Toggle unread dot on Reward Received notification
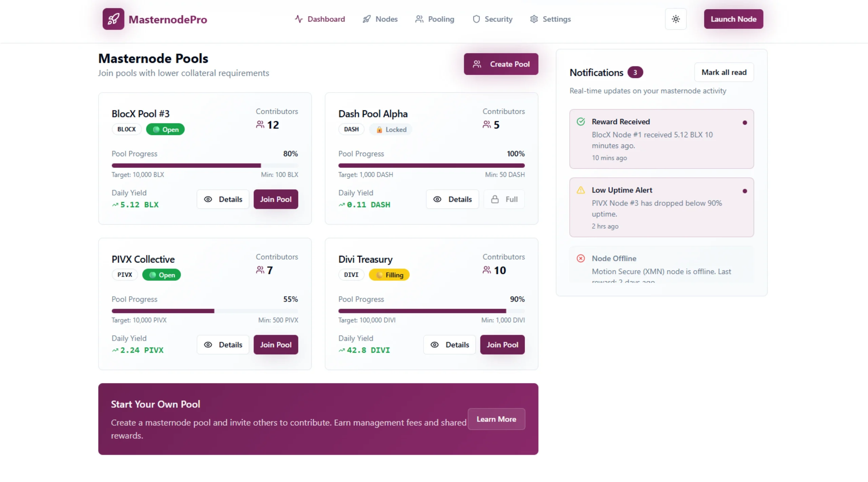 [x=745, y=122]
